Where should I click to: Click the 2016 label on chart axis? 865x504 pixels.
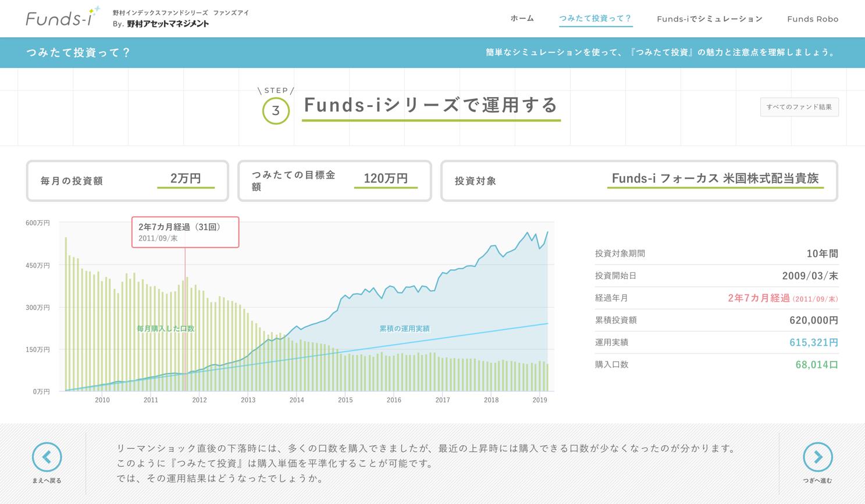point(394,400)
